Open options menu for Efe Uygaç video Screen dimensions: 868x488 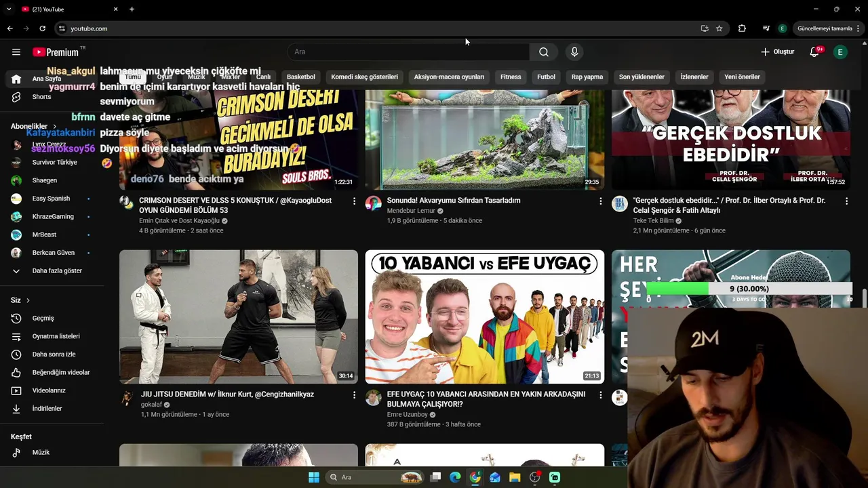[x=600, y=395]
